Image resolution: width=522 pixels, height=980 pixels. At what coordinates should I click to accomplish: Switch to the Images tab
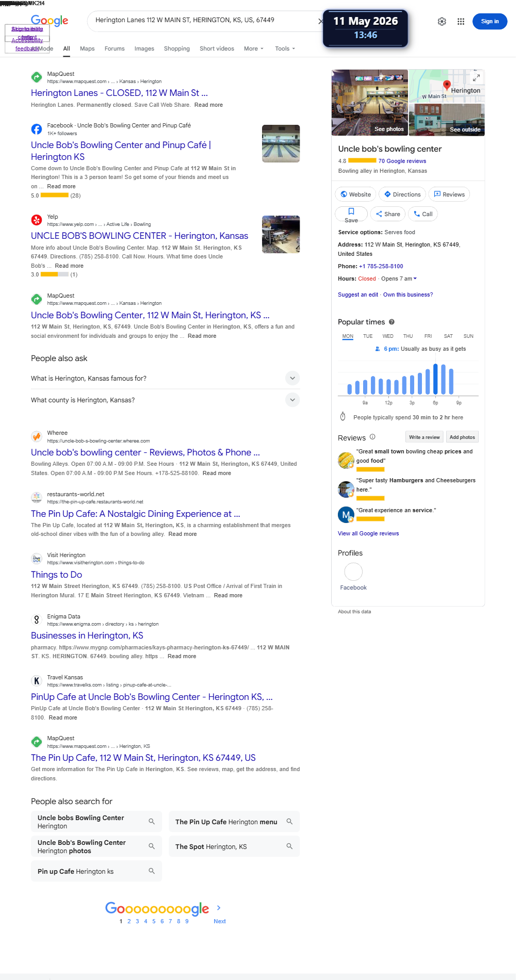tap(144, 48)
